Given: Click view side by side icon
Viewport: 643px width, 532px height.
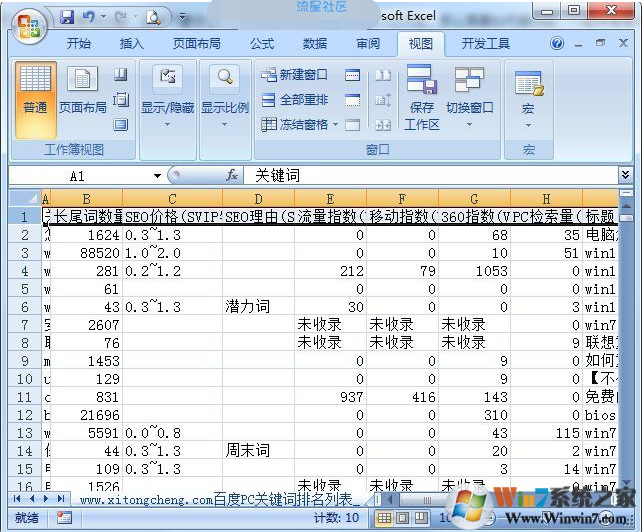Looking at the screenshot, I should 383,75.
